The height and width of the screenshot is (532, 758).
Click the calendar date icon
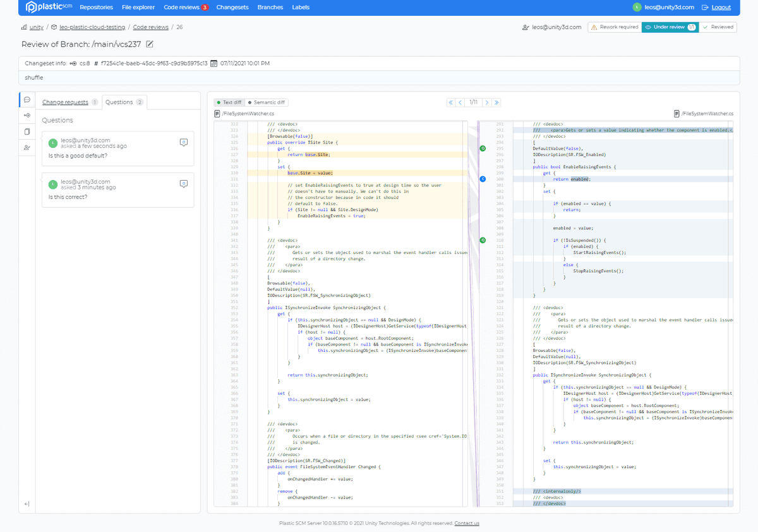(214, 63)
